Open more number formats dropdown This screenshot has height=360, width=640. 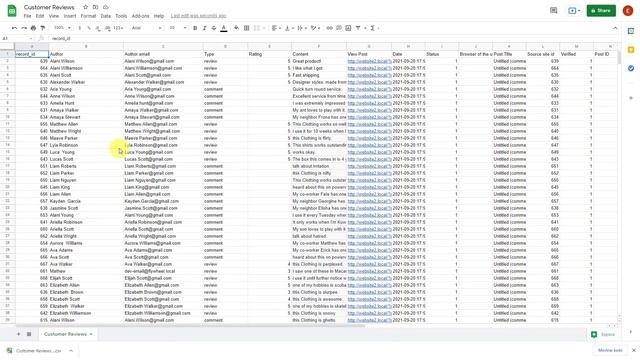click(x=118, y=28)
